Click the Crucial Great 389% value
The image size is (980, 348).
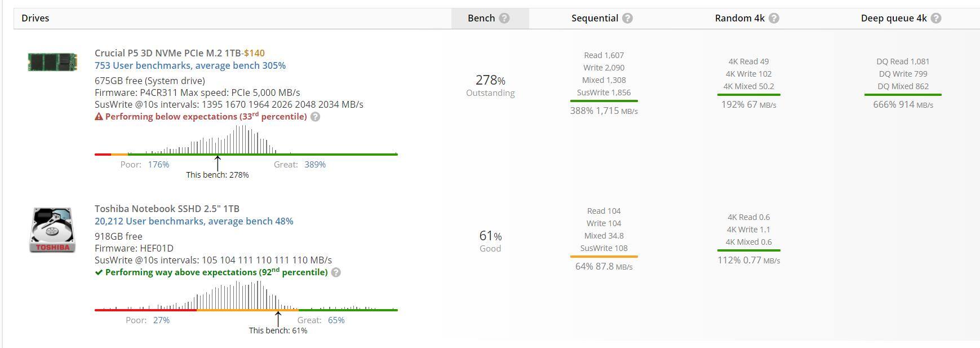pyautogui.click(x=315, y=165)
